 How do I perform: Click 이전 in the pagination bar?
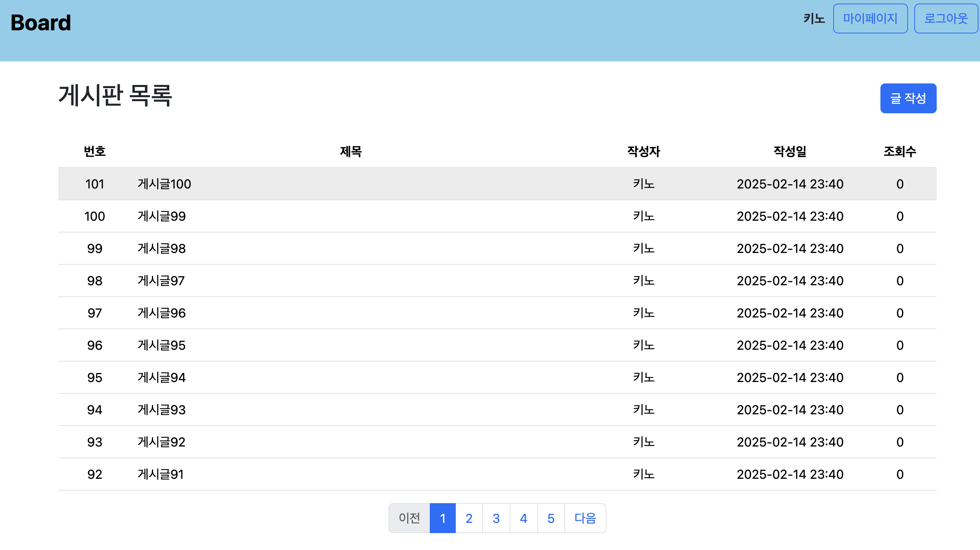[409, 518]
